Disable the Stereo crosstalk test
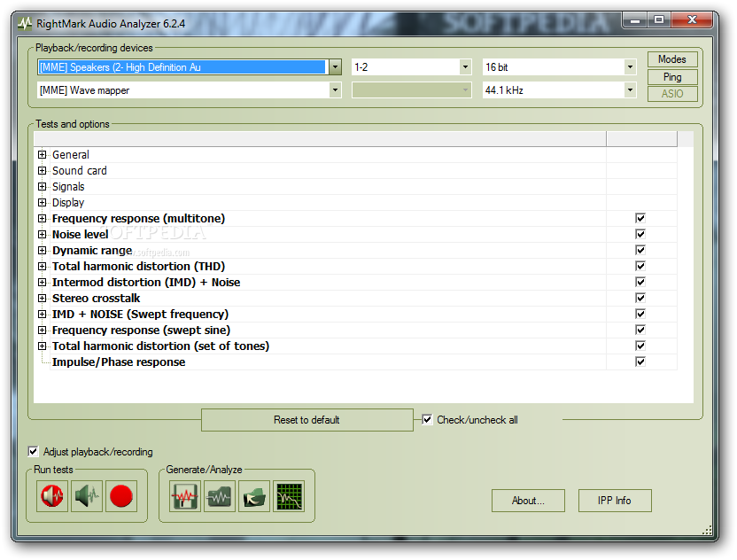Screen dimensions: 737x560 click(x=640, y=298)
